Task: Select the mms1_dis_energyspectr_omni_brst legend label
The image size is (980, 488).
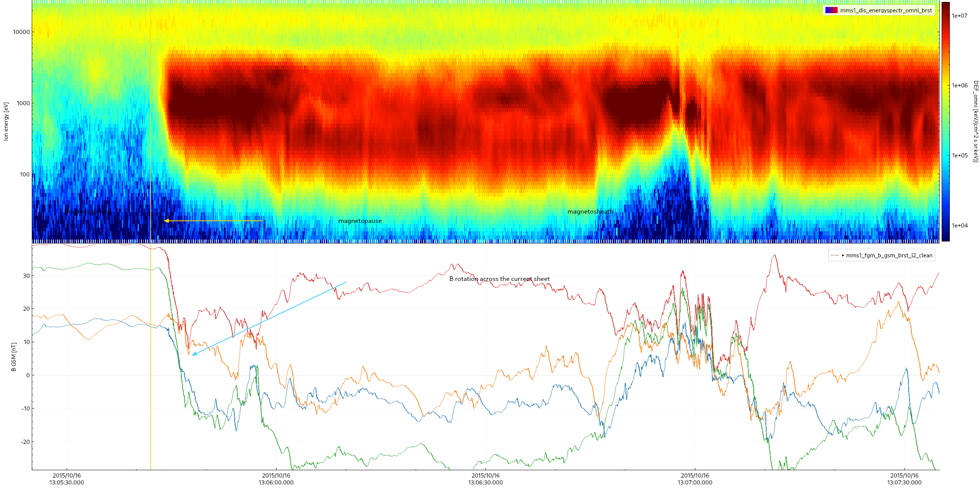Action: tap(886, 10)
